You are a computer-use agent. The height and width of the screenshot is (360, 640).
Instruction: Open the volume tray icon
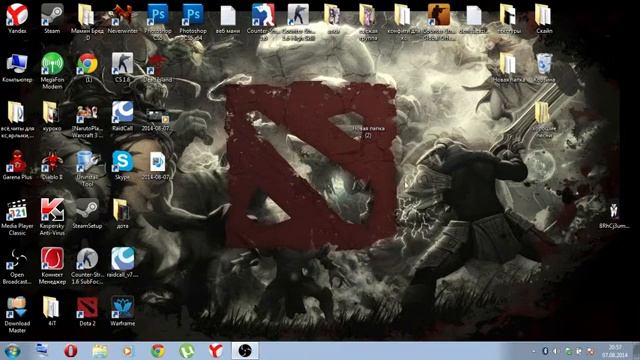coord(556,351)
